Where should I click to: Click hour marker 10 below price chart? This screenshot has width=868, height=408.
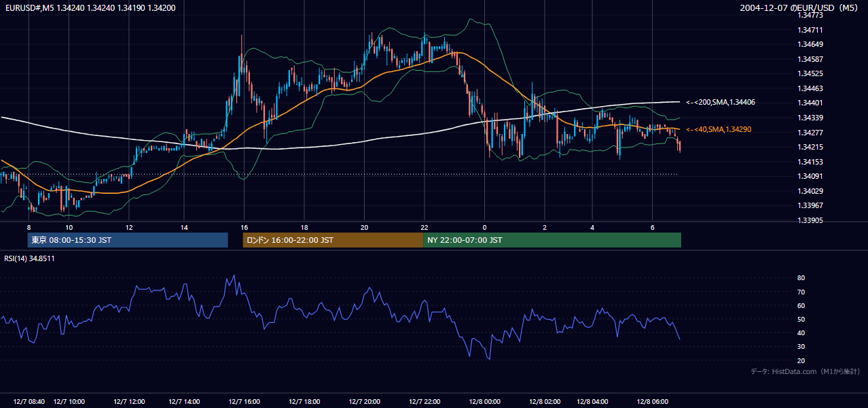69,227
